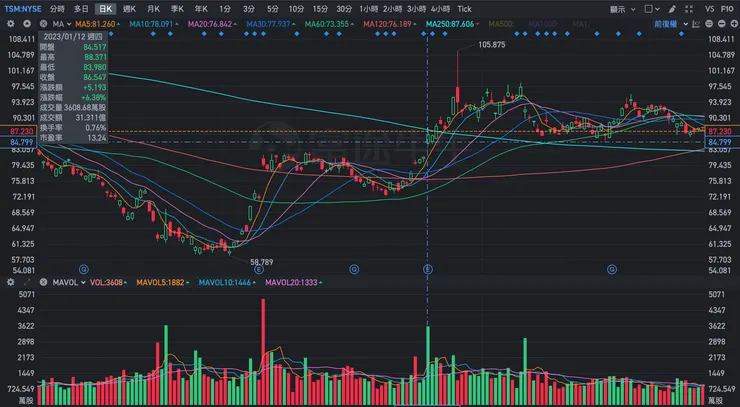The image size is (740, 407).
Task: Select the 日K daily chart tab
Action: coord(106,9)
